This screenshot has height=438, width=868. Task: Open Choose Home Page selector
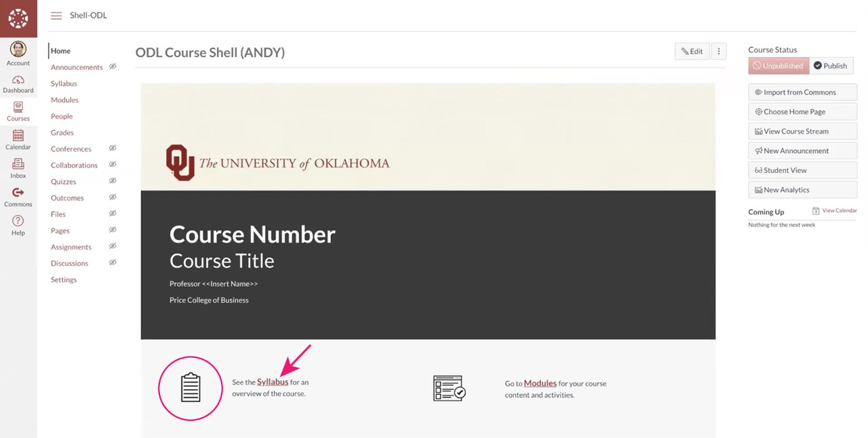(x=802, y=112)
